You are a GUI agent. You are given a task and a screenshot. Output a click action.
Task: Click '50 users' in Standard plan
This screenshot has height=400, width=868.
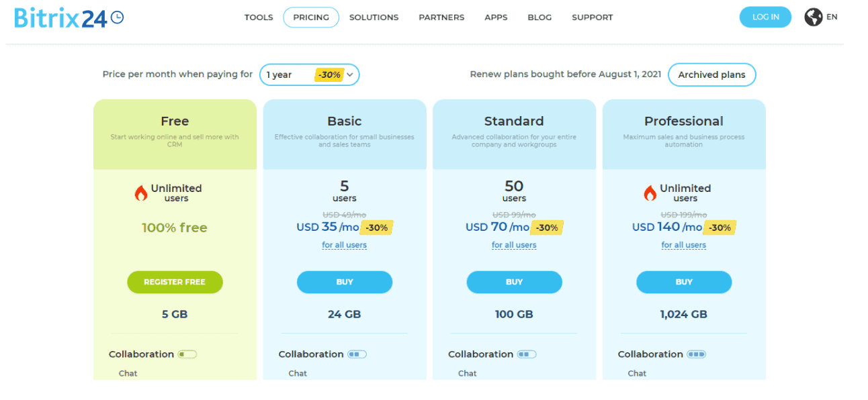(514, 191)
